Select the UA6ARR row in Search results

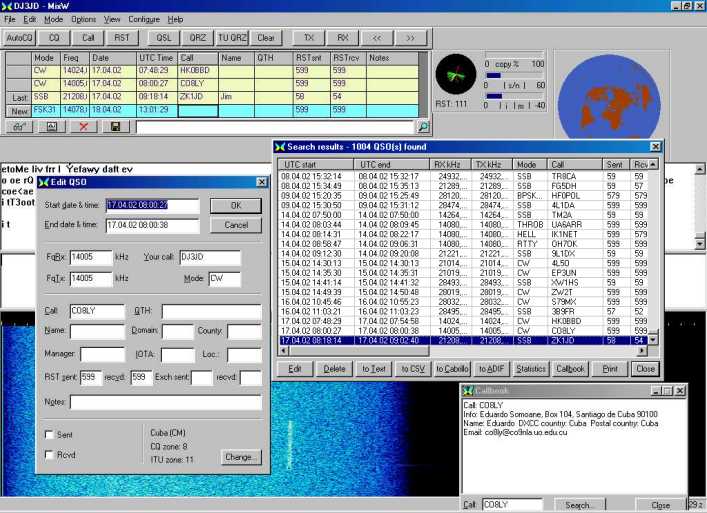pos(463,224)
